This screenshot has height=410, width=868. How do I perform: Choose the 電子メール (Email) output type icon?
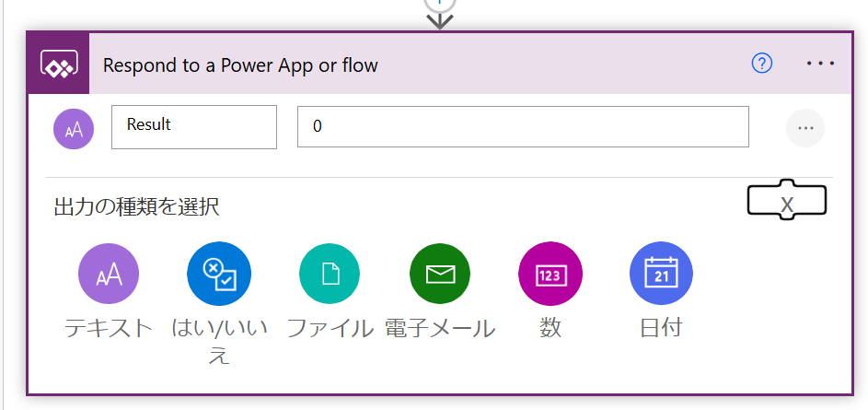tap(440, 274)
